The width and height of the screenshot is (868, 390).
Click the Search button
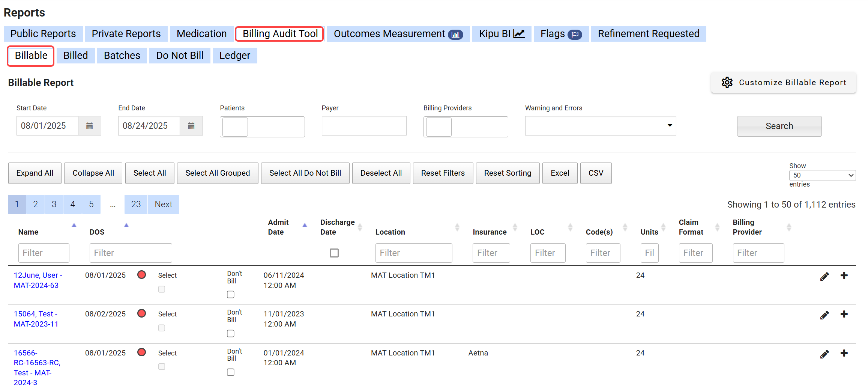click(779, 126)
